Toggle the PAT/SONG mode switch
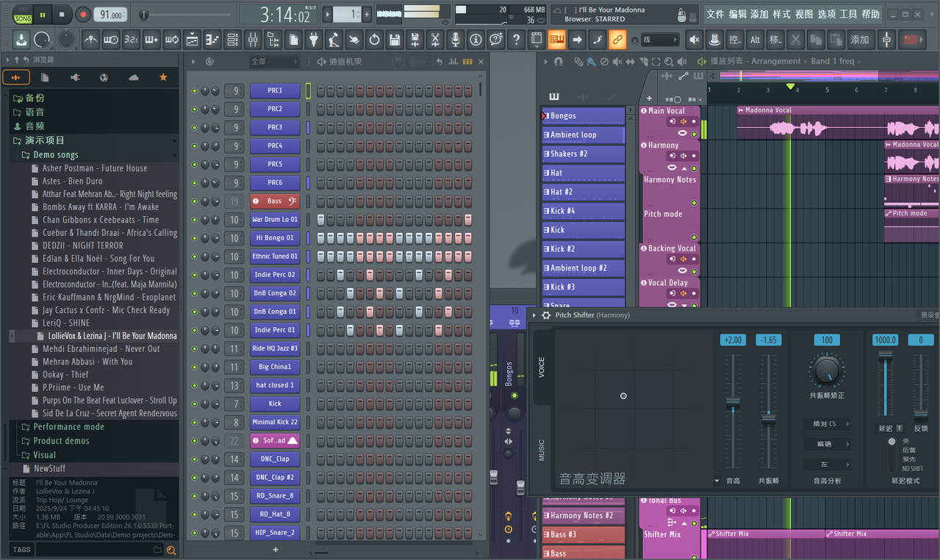940x560 pixels. coord(23,14)
